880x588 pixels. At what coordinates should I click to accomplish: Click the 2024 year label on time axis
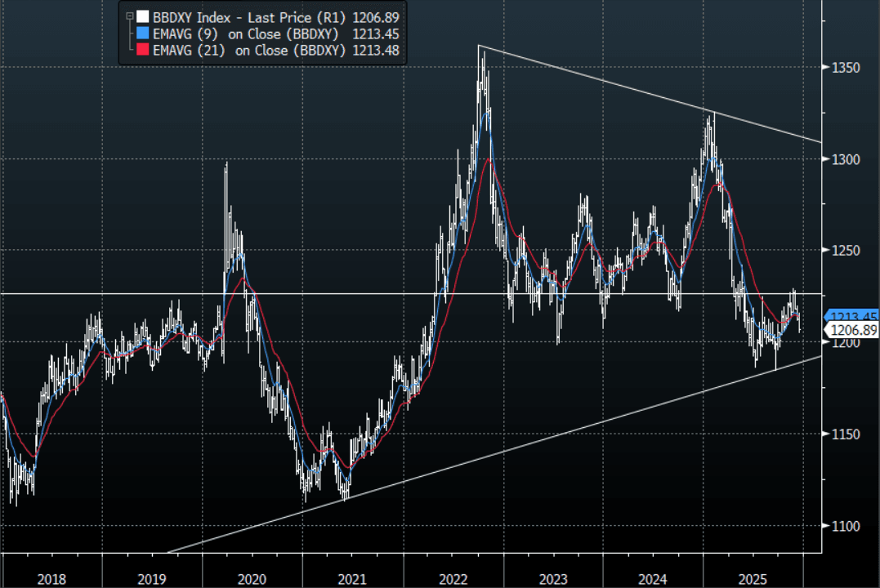click(653, 579)
